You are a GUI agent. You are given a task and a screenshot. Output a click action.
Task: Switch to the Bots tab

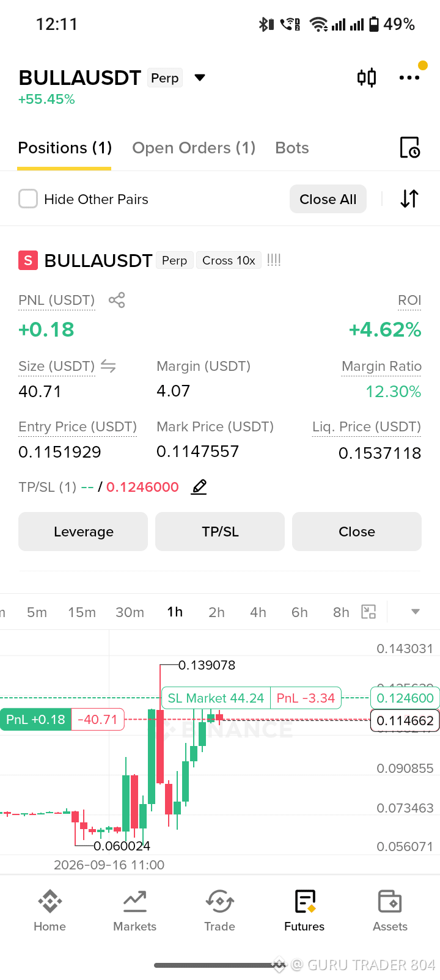[x=292, y=148]
